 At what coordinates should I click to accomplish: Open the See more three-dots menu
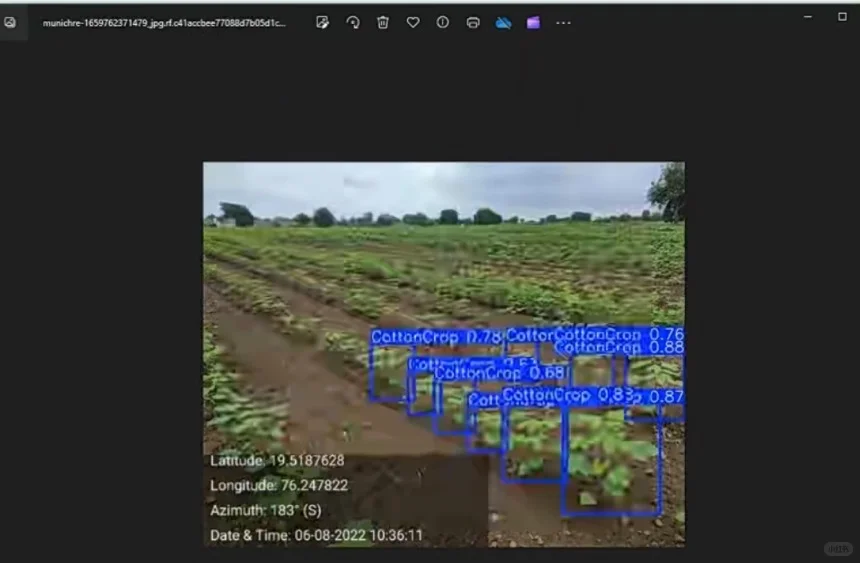tap(563, 23)
